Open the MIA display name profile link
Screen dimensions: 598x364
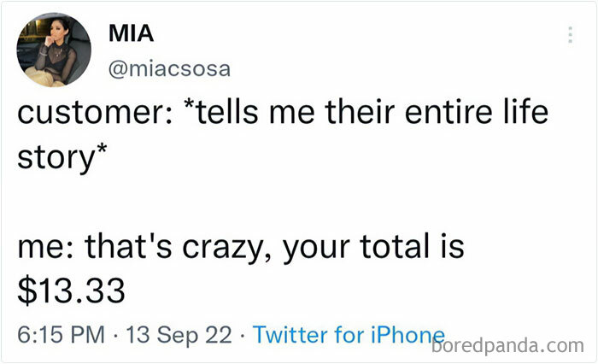[x=132, y=33]
